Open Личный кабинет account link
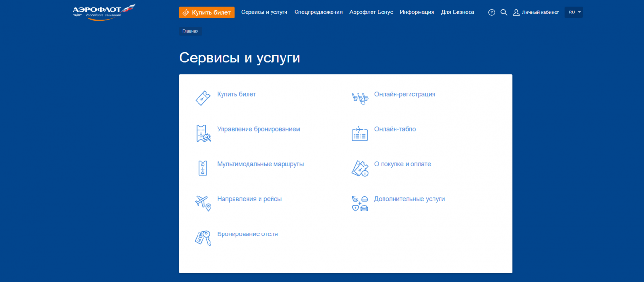This screenshot has width=644, height=282. click(x=540, y=12)
